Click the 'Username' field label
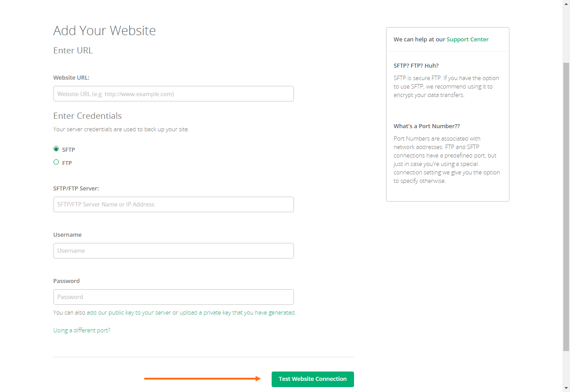The image size is (570, 392). tap(68, 235)
